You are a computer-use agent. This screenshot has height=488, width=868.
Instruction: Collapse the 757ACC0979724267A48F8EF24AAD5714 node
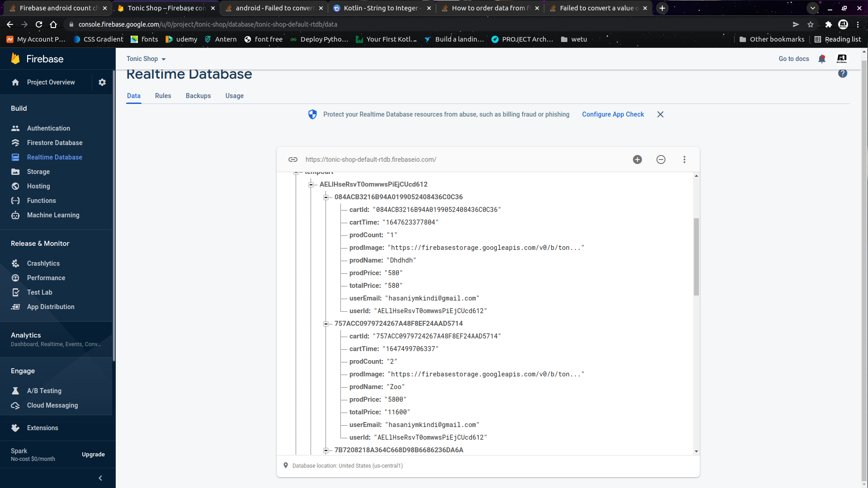tap(326, 323)
